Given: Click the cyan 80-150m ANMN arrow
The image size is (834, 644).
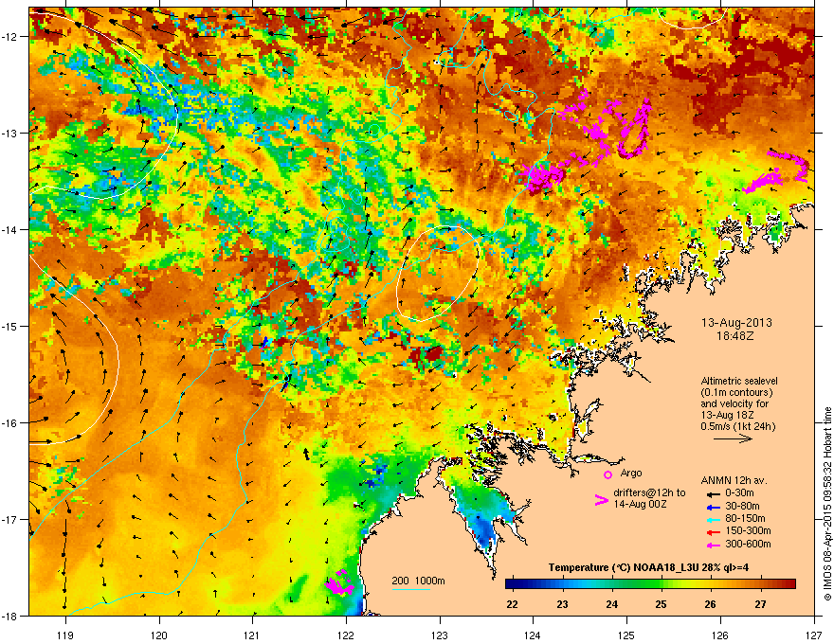Looking at the screenshot, I should point(712,519).
